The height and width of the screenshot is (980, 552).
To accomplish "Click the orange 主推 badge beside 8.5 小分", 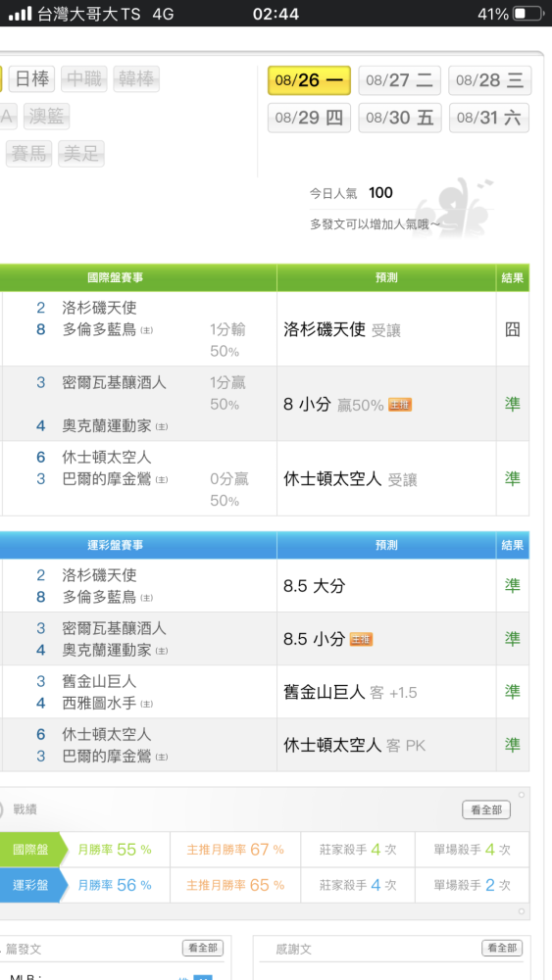I will coord(362,639).
